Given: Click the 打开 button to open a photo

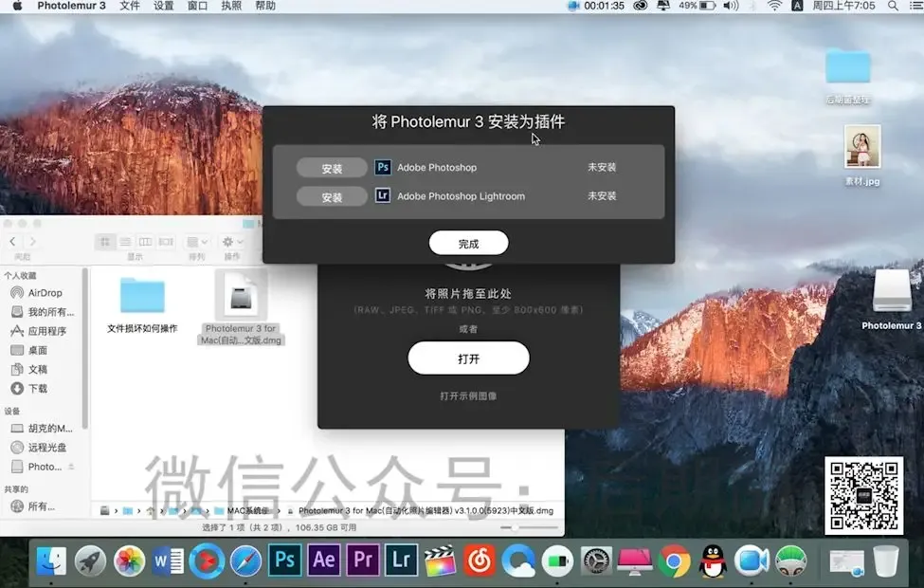Looking at the screenshot, I should [468, 358].
